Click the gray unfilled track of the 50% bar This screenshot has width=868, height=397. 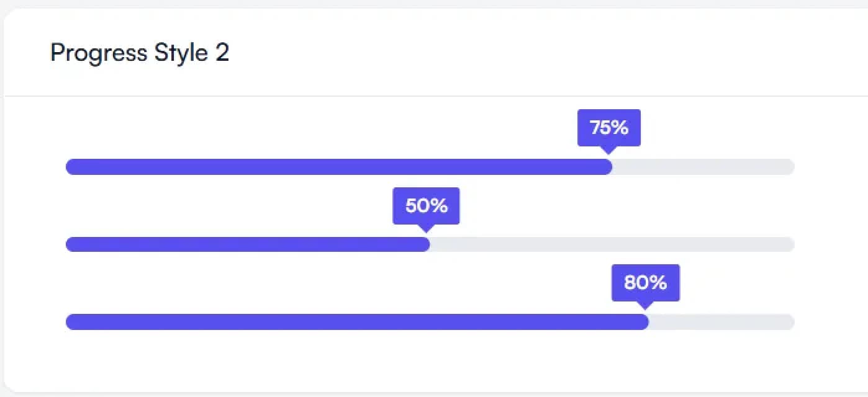612,244
